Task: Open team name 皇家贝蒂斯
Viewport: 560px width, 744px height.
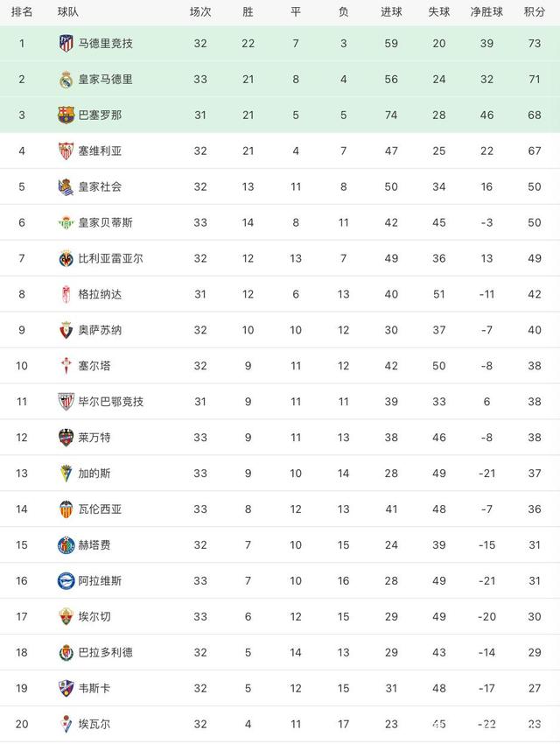Action: 105,222
